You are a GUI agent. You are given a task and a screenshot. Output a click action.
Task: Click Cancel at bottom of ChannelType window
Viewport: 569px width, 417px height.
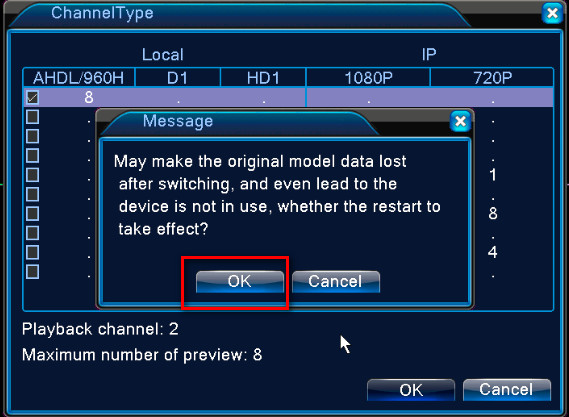tap(507, 390)
